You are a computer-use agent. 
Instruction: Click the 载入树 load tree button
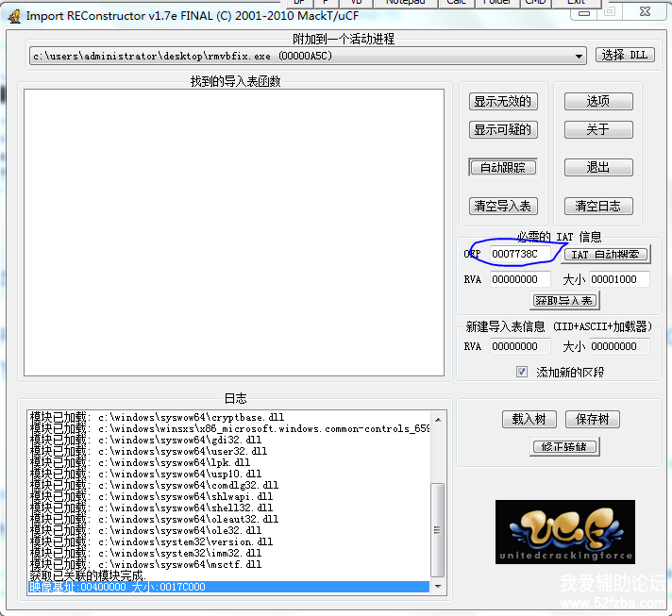529,420
